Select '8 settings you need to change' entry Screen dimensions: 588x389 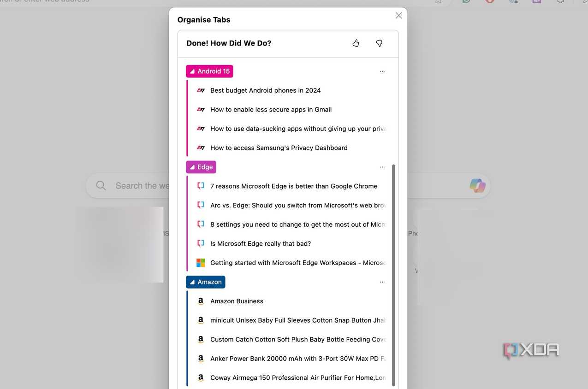[298, 224]
